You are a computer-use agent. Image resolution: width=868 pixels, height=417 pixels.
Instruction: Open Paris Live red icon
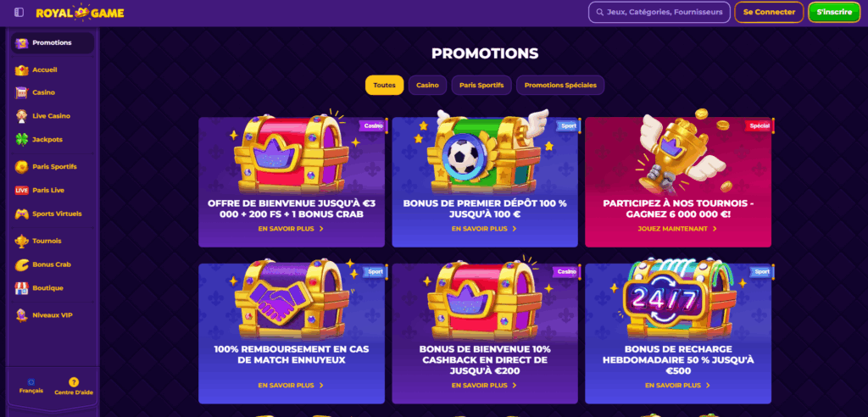[21, 190]
